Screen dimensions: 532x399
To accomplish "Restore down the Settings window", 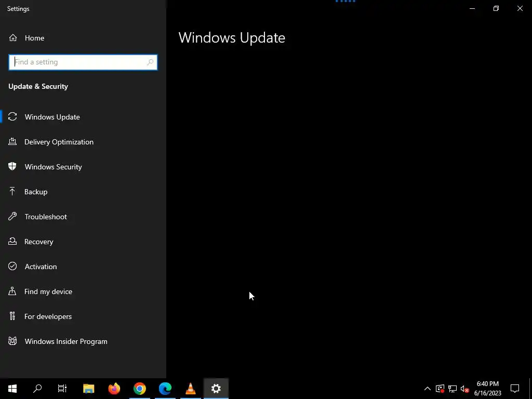I will coord(496,8).
